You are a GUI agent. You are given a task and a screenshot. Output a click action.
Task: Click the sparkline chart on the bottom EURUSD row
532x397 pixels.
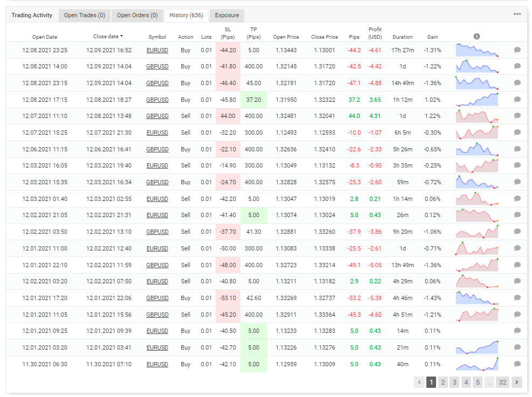point(476,364)
